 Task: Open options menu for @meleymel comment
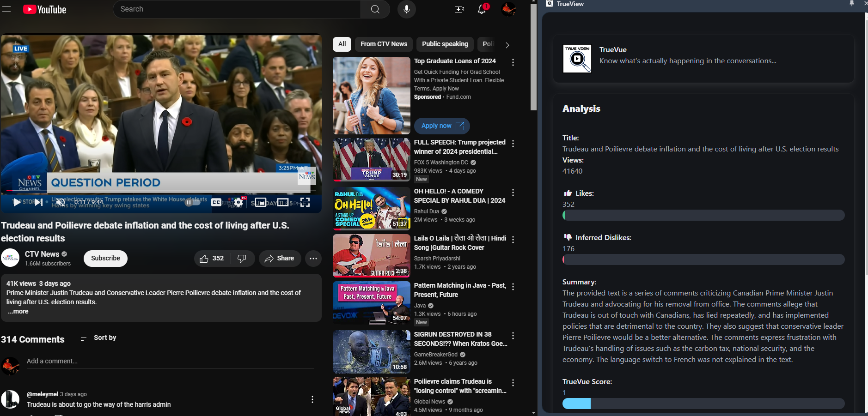pyautogui.click(x=312, y=399)
